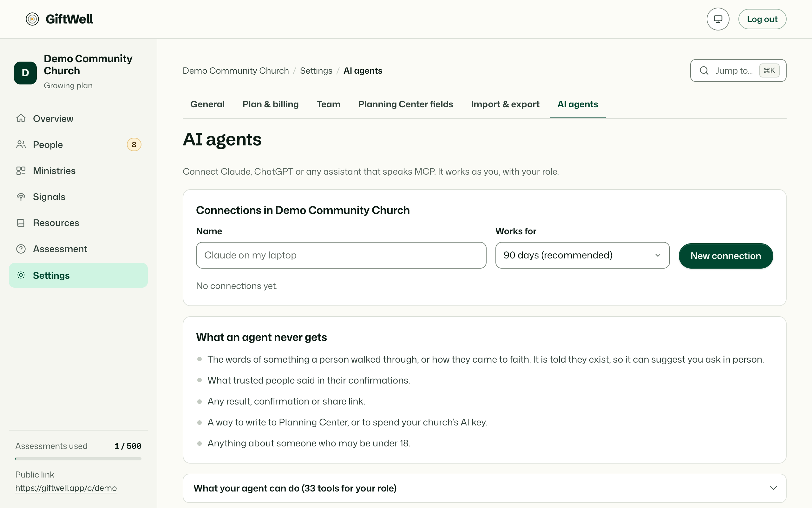Viewport: 812px width, 508px height.
Task: Open Resources from the sidebar
Action: 78,223
